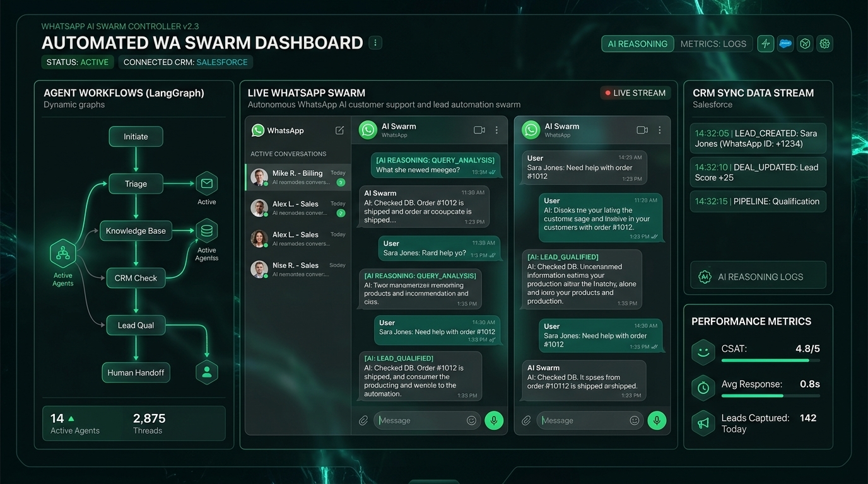Viewport: 868px width, 484px height.
Task: Click the Leads Captured megaphone icon
Action: 703,423
